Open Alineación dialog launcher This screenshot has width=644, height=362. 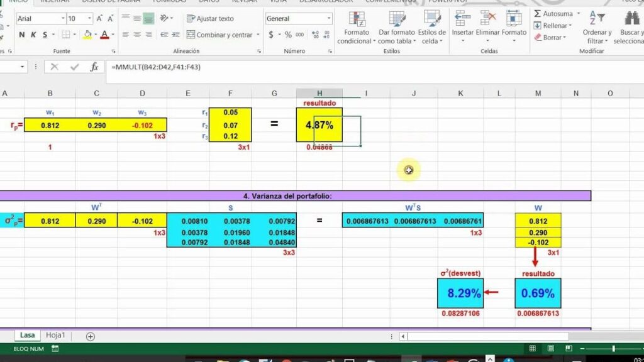(x=259, y=52)
